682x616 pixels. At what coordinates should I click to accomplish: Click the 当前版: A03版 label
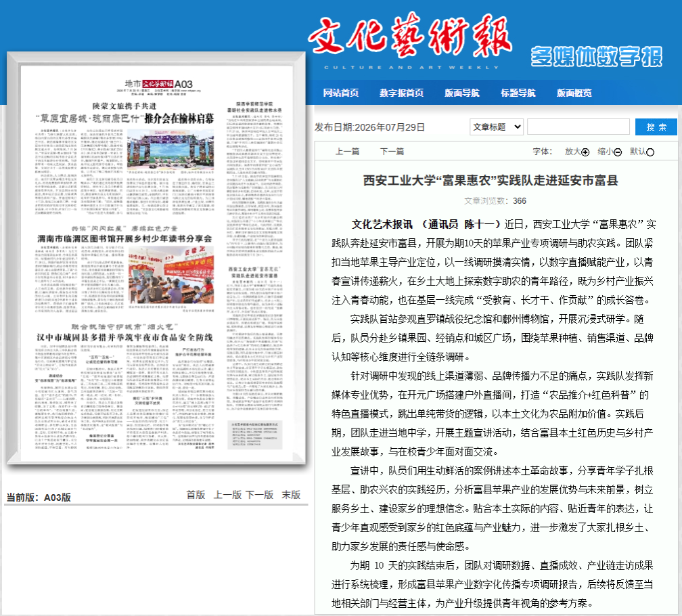click(x=39, y=498)
